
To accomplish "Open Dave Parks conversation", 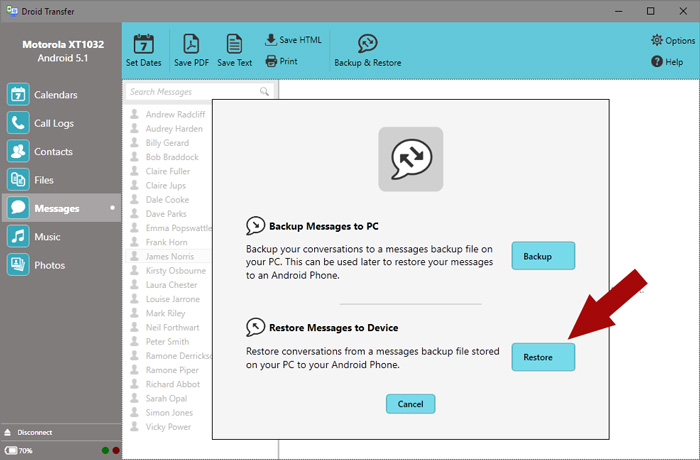I will click(168, 214).
